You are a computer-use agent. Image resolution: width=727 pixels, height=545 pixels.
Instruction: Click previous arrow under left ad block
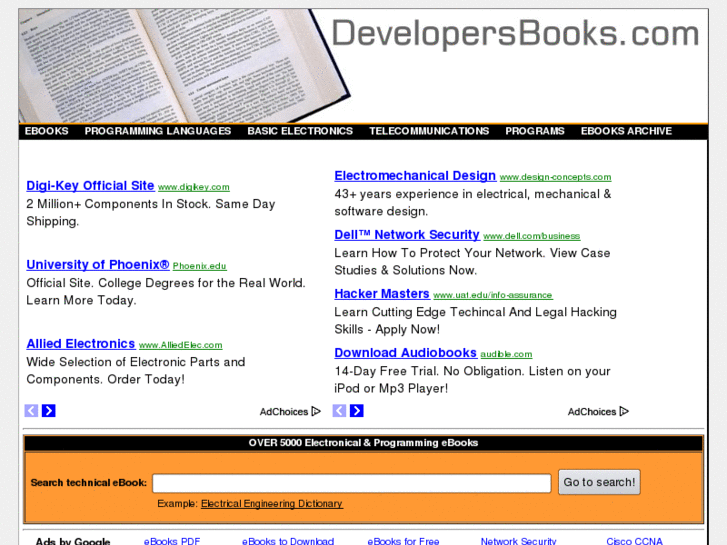(x=32, y=410)
